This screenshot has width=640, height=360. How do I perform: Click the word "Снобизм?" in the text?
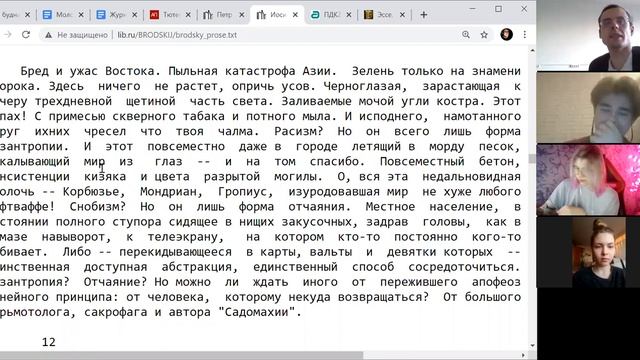pos(98,207)
